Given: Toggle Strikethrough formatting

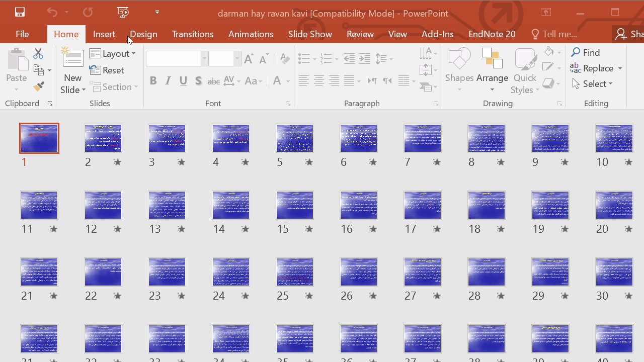Looking at the screenshot, I should (214, 81).
